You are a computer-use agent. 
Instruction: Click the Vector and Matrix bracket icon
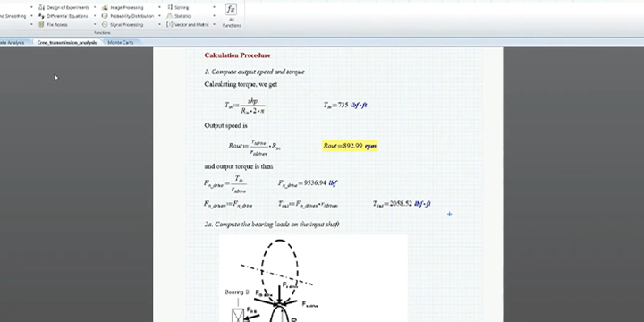point(170,25)
